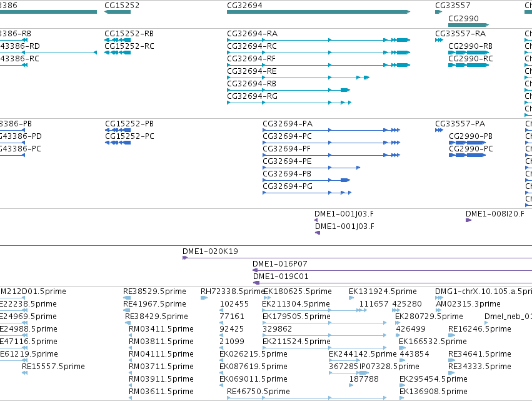Click protein feature CG32694-PB

point(287,174)
